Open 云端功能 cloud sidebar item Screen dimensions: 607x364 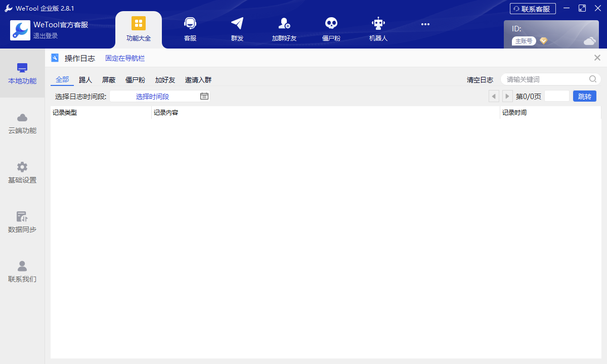point(22,124)
